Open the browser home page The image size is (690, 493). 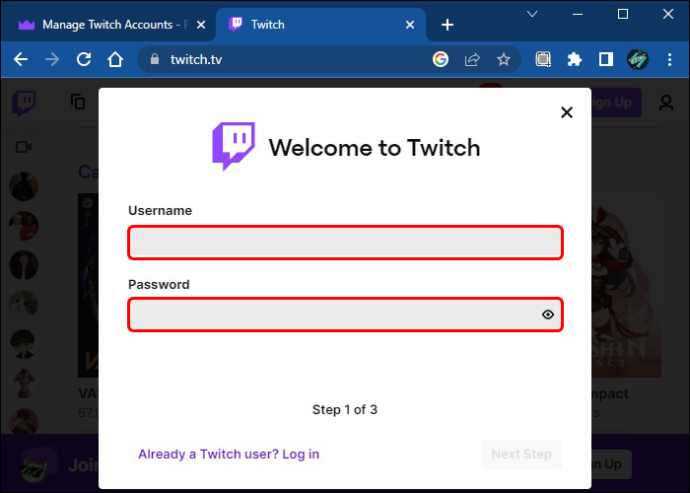click(115, 59)
